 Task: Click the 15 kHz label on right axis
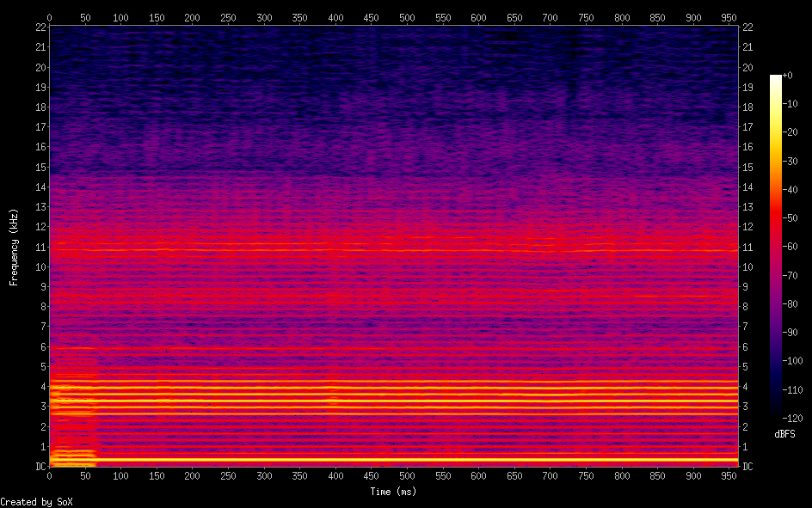click(748, 168)
